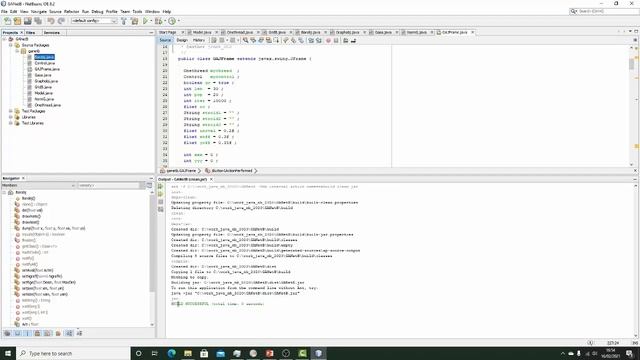Image resolution: width=640 pixels, height=360 pixels.
Task: Open Task View on the taskbar
Action: (155, 353)
